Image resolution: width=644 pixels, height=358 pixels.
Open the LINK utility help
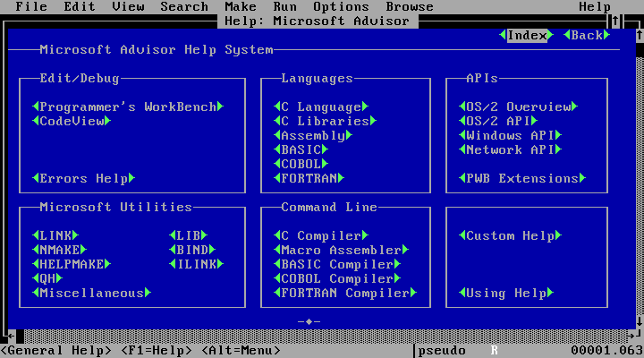55,235
